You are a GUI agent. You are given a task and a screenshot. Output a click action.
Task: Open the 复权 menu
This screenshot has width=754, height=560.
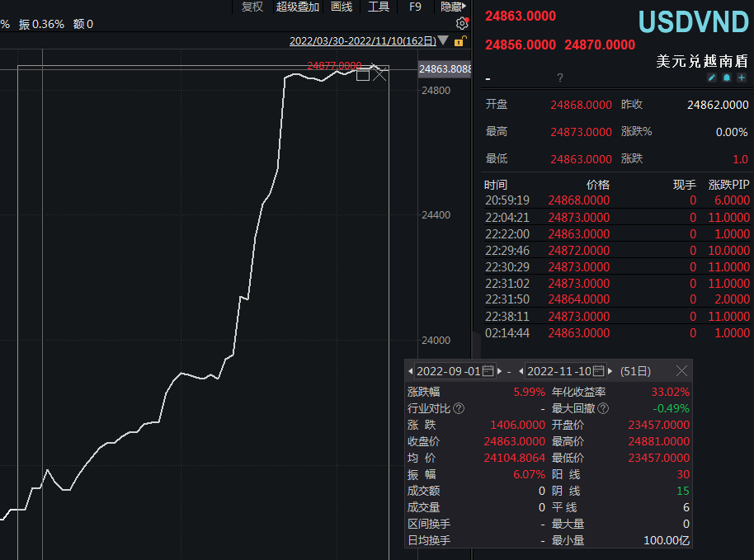pyautogui.click(x=252, y=7)
